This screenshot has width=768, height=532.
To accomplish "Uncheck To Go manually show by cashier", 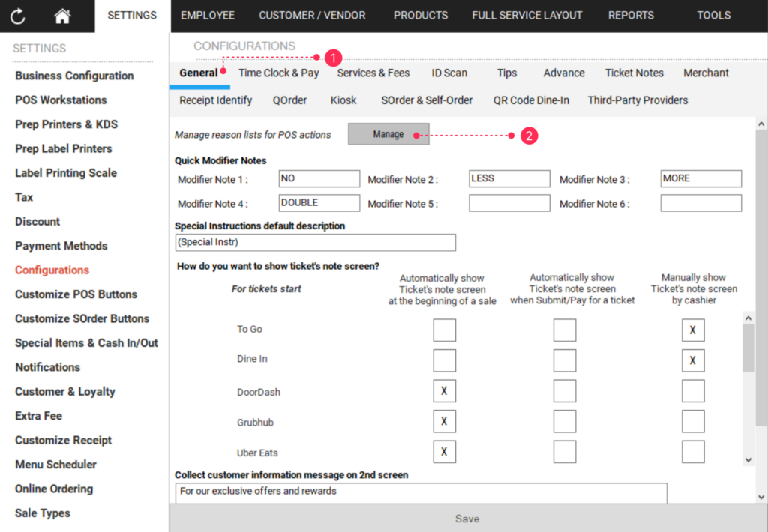I will click(x=693, y=330).
